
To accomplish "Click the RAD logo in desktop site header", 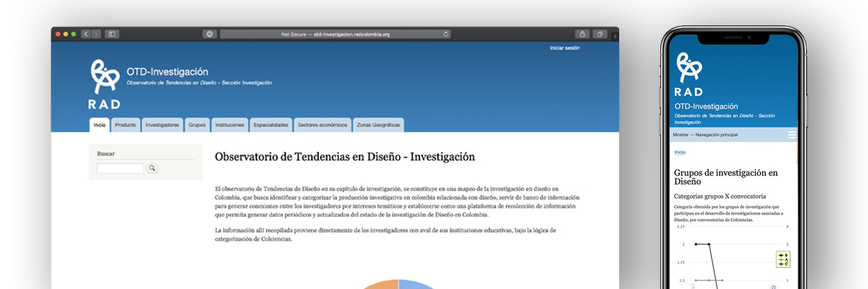I will tap(104, 84).
